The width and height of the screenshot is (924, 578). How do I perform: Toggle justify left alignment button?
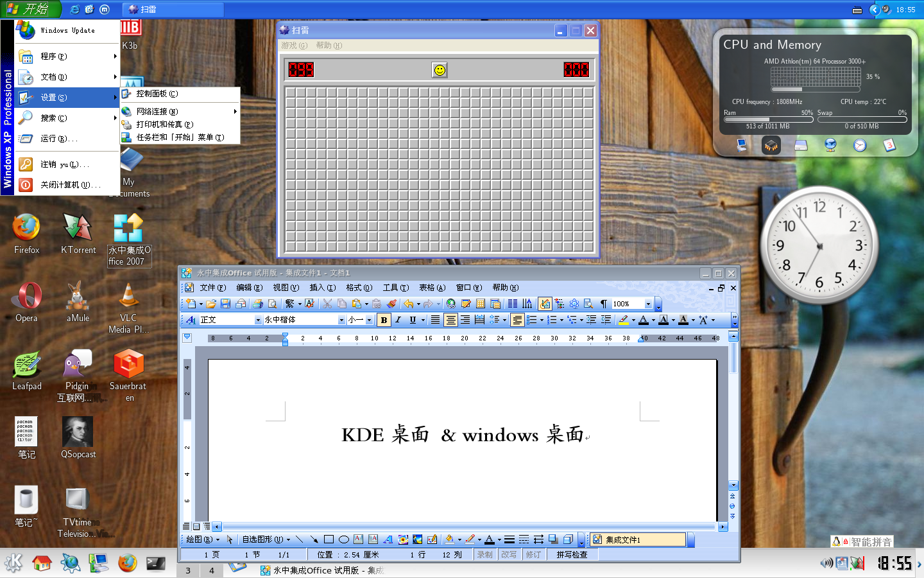(436, 320)
